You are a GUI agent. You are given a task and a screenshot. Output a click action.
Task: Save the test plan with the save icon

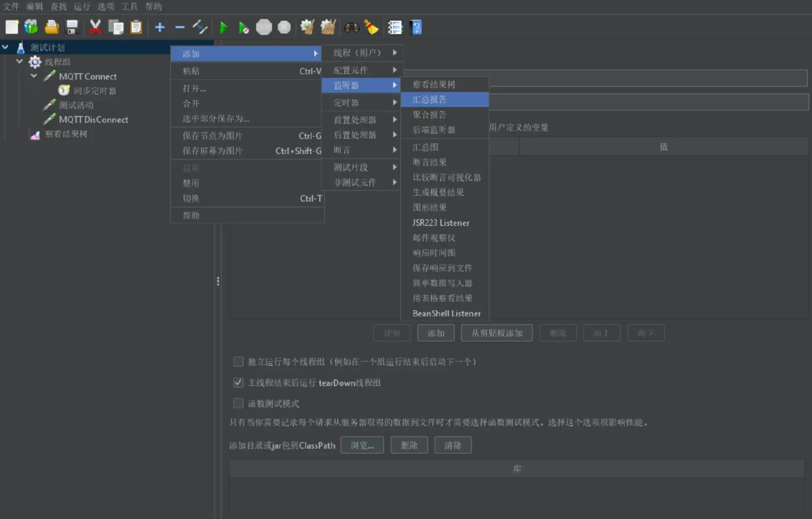(72, 27)
